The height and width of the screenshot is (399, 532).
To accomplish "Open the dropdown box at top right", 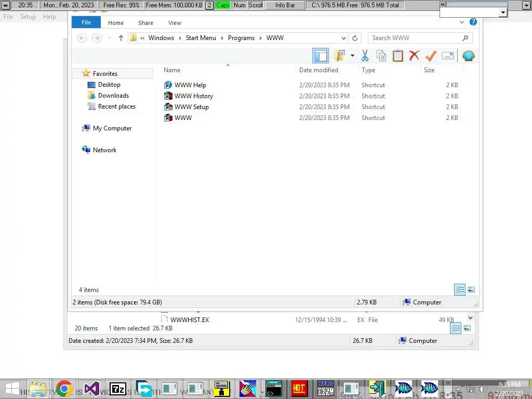I will (x=503, y=12).
